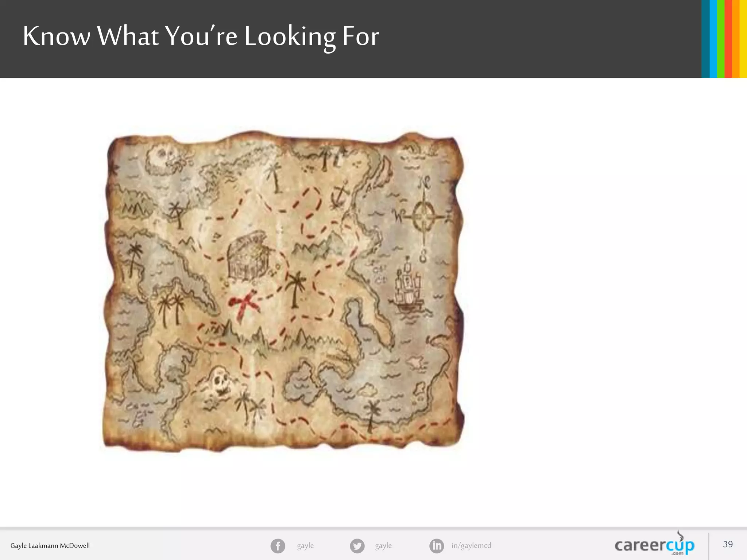Screen dimensions: 747x560
Task: Click the Facebook icon in the footer
Action: coord(278,546)
